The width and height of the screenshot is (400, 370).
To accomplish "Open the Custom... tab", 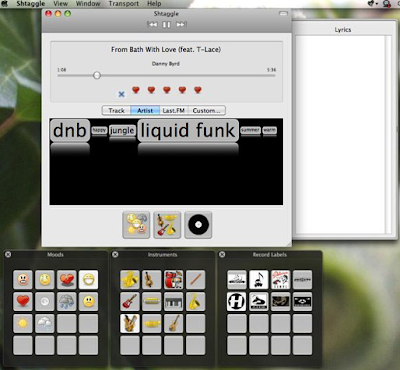I will point(207,110).
